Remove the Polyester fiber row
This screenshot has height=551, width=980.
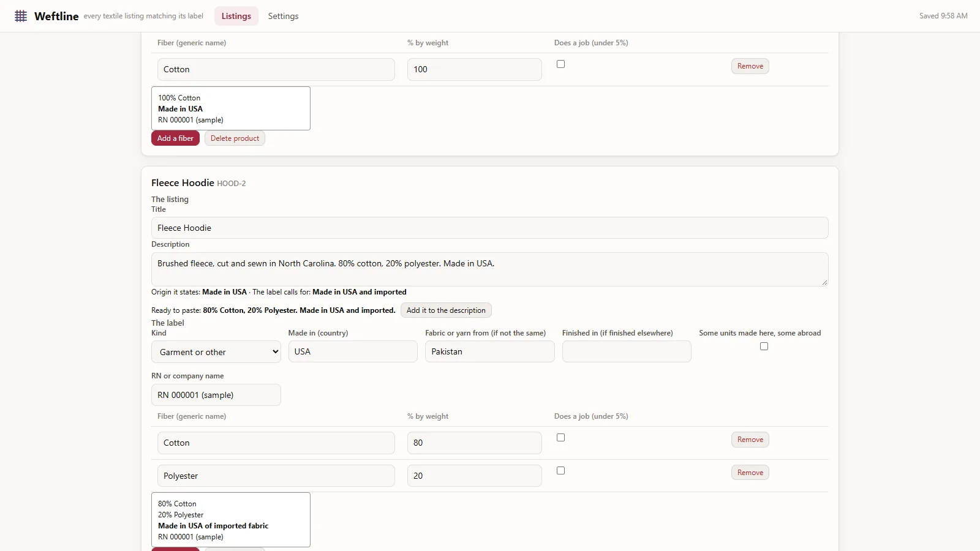(750, 473)
